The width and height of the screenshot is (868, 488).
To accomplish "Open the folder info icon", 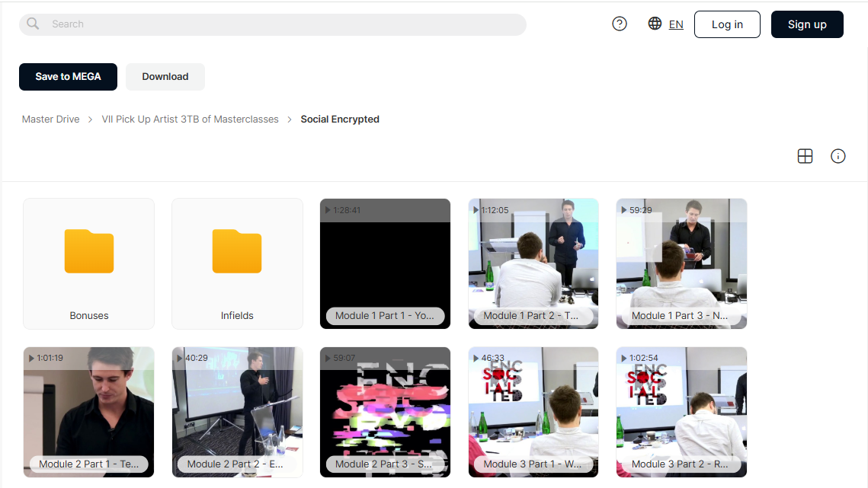I will click(x=838, y=156).
